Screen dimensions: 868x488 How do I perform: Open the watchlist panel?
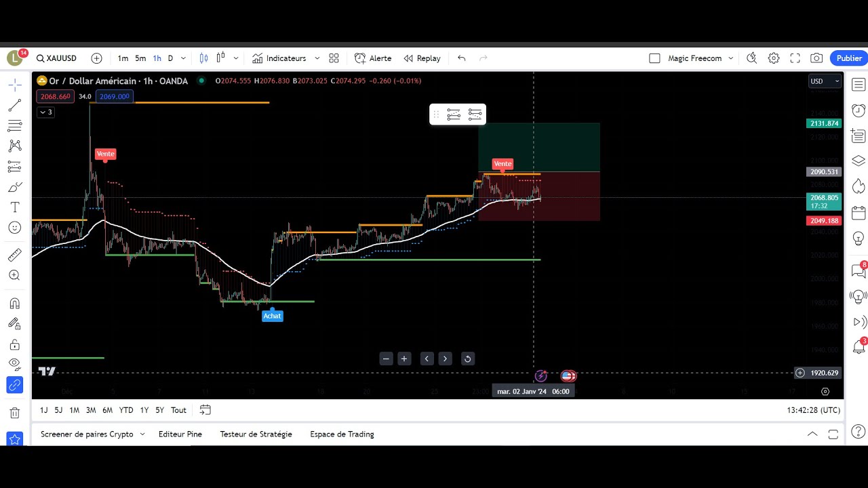tap(859, 85)
